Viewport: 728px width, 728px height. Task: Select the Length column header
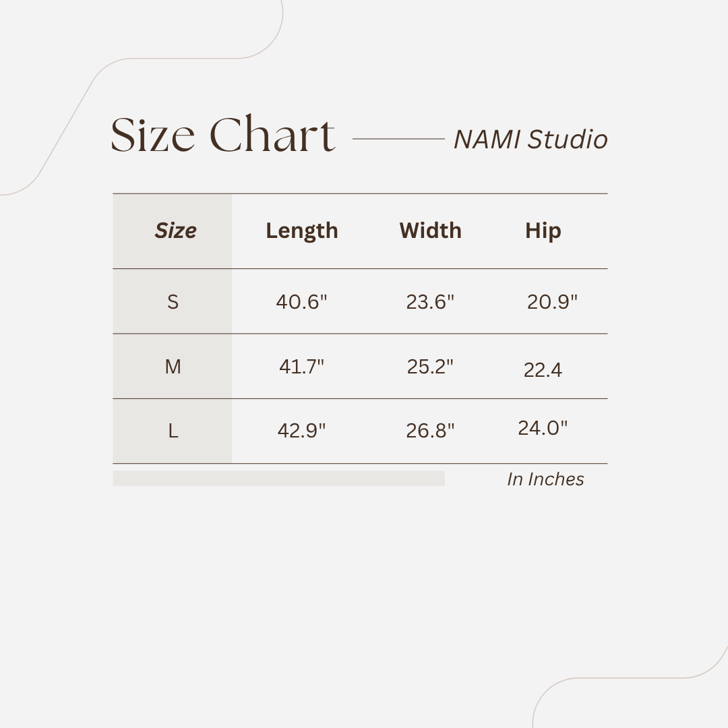[x=301, y=231]
